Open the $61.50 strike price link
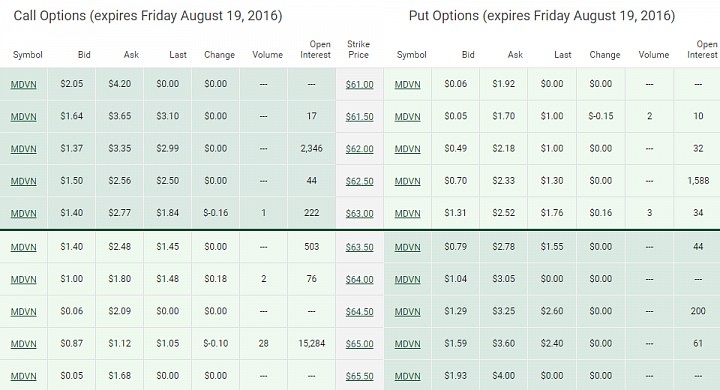The width and height of the screenshot is (720, 390). click(x=359, y=117)
